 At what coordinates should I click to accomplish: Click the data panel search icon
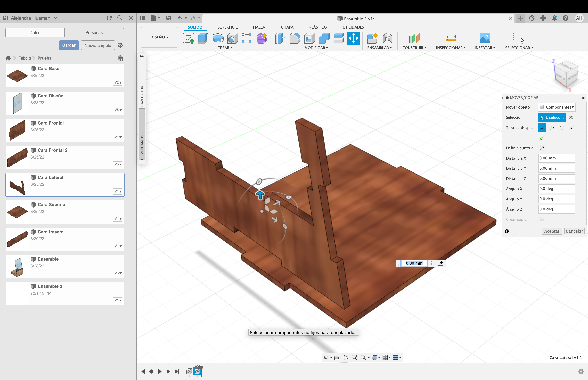pyautogui.click(x=120, y=18)
